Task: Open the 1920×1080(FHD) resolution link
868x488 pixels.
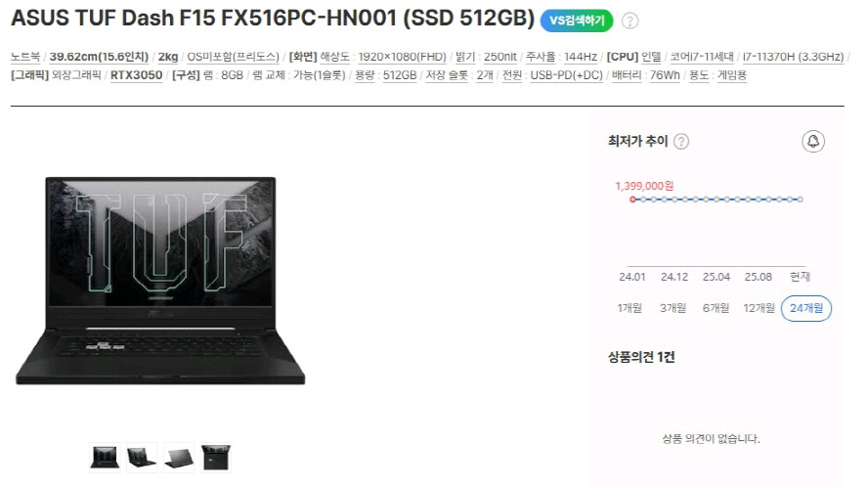Action: pos(402,57)
